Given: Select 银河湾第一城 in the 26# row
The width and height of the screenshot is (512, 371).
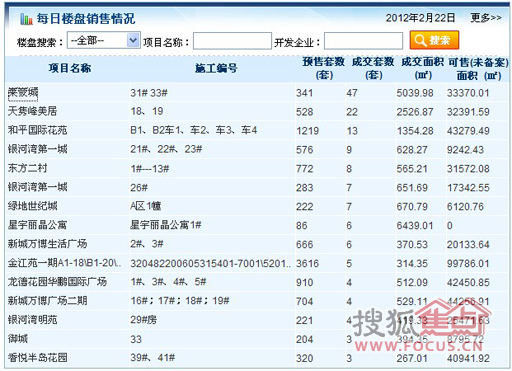Looking at the screenshot, I should point(37,187).
